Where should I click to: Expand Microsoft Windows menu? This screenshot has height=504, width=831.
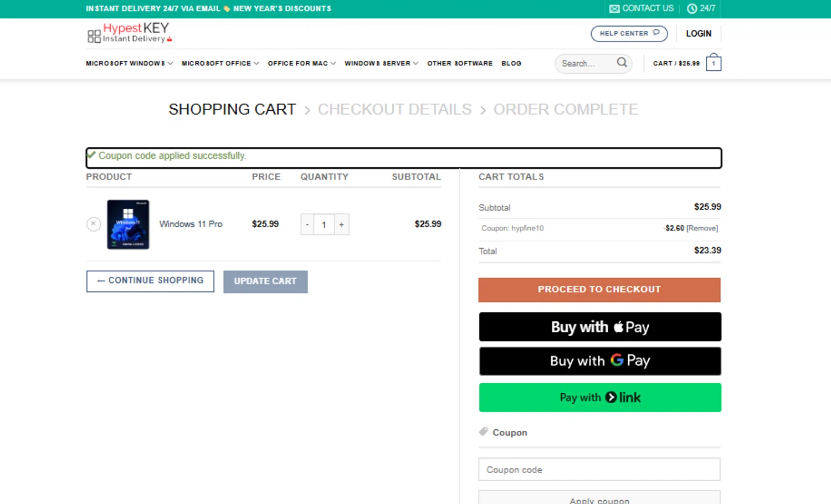[129, 63]
